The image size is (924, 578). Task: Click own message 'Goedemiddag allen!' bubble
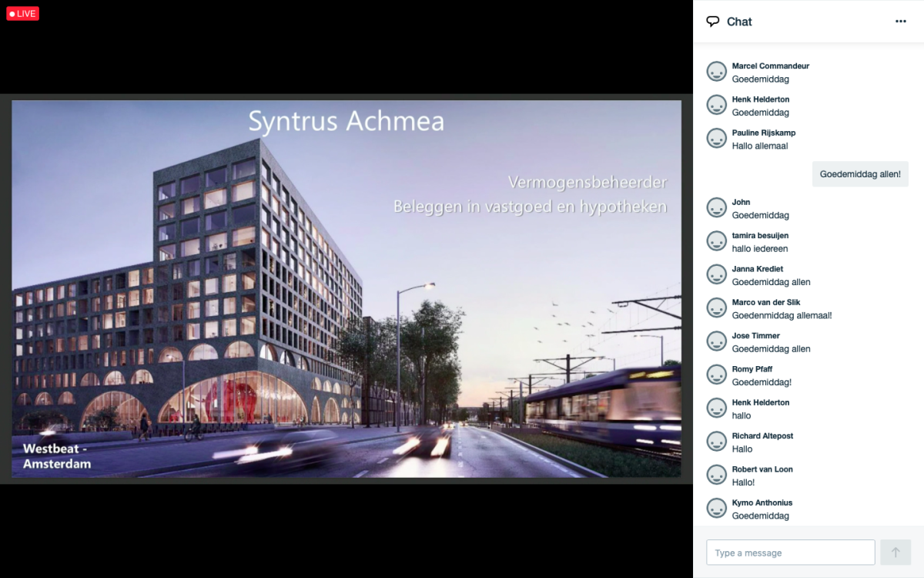[x=860, y=174]
